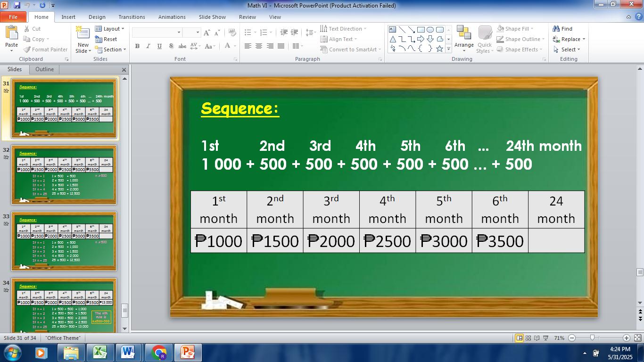Save the presentation from Quick Access Toolbar
The image size is (644, 362).
(x=17, y=5)
